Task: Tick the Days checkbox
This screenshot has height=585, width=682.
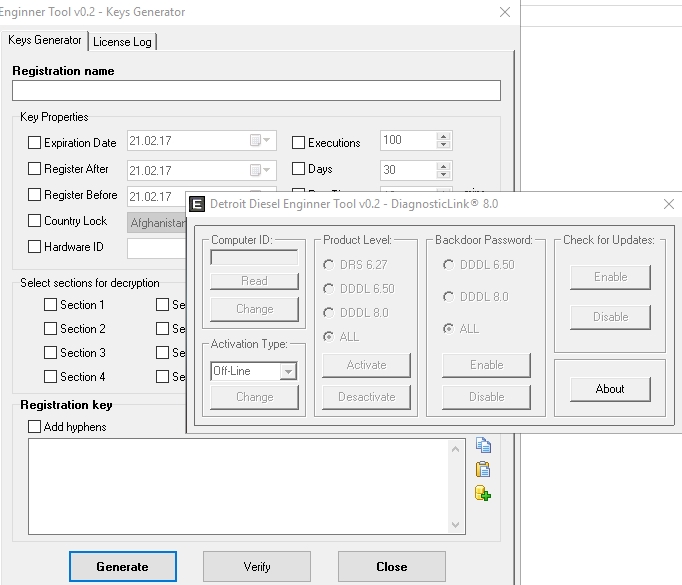Action: (298, 168)
